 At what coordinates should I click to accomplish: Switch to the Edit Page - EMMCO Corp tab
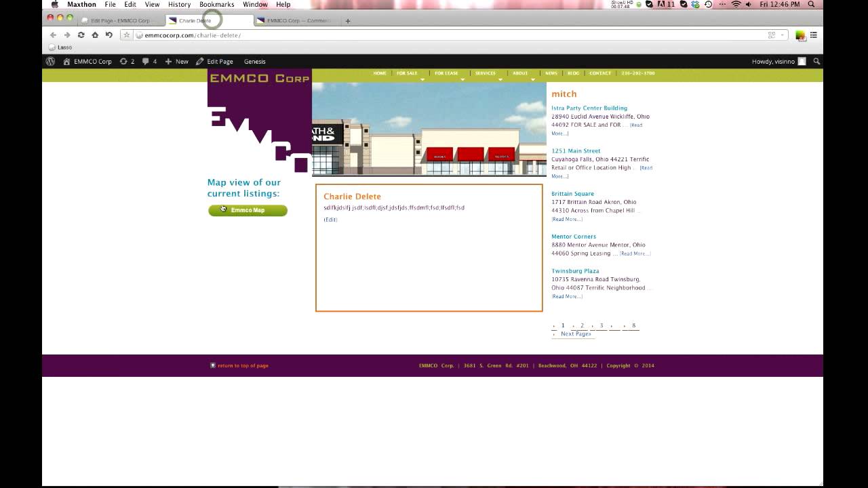pos(119,20)
